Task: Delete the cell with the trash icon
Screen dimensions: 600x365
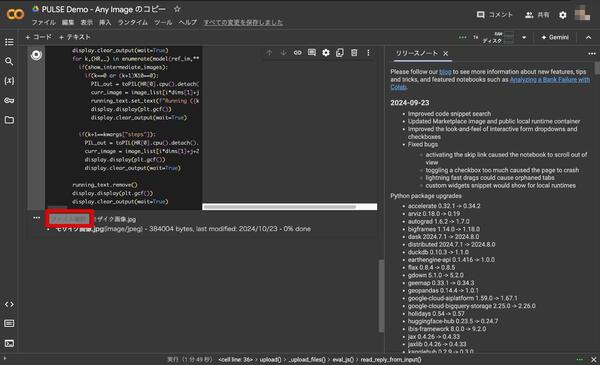Action: pyautogui.click(x=354, y=53)
